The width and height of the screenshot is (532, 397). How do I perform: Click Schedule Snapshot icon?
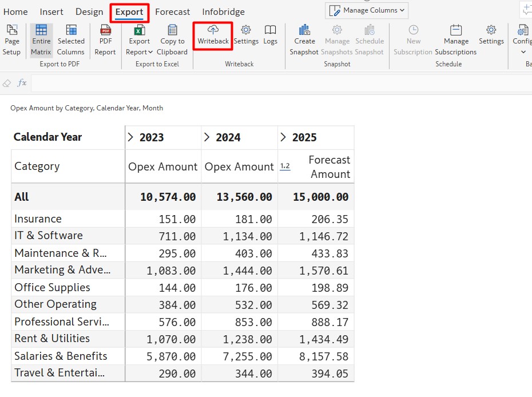(x=370, y=30)
